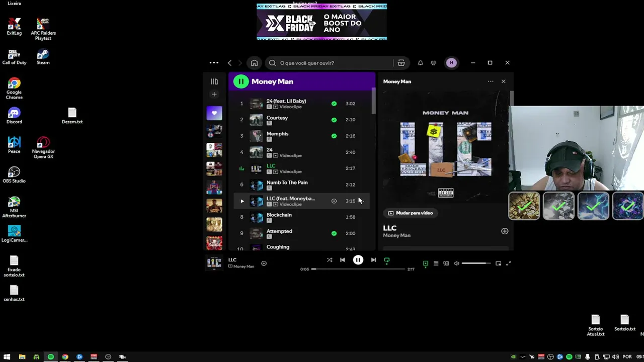
Task: Open the friend activity icon
Action: [x=433, y=63]
